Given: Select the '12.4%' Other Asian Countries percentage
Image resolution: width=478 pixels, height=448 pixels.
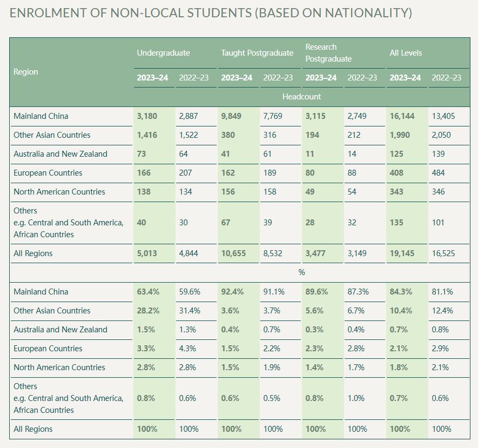Looking at the screenshot, I should (442, 311).
